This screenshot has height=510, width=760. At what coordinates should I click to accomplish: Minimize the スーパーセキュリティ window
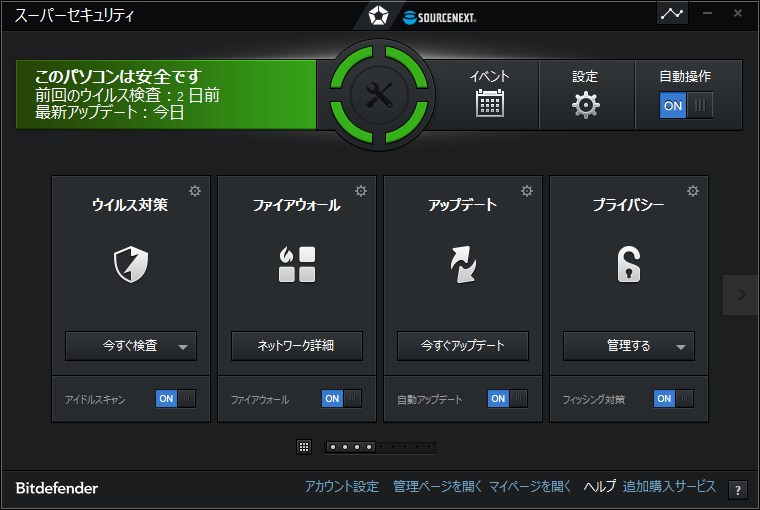707,13
